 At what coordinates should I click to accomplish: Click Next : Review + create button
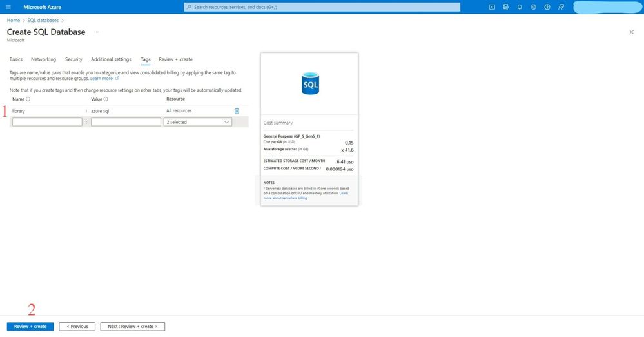(x=133, y=326)
